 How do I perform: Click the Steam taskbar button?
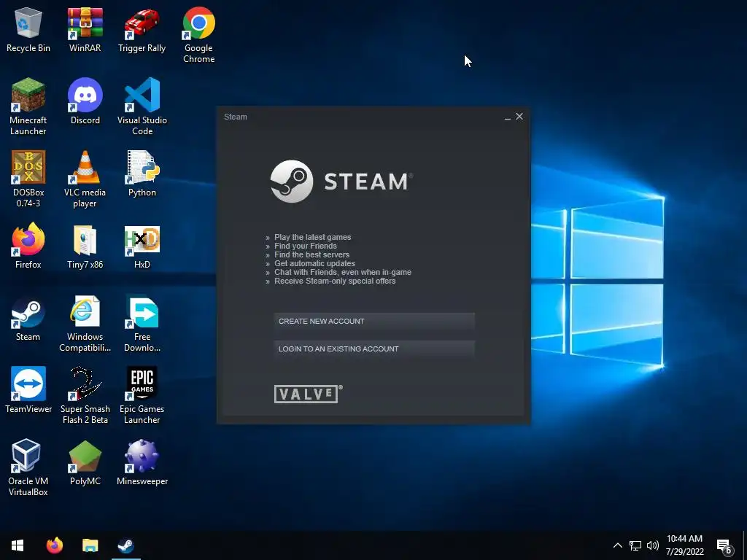125,545
